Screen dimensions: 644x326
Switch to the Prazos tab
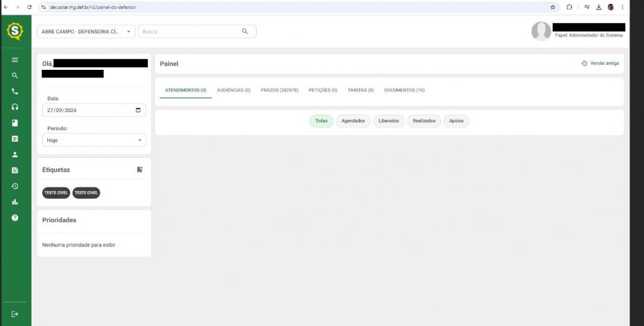pyautogui.click(x=279, y=90)
